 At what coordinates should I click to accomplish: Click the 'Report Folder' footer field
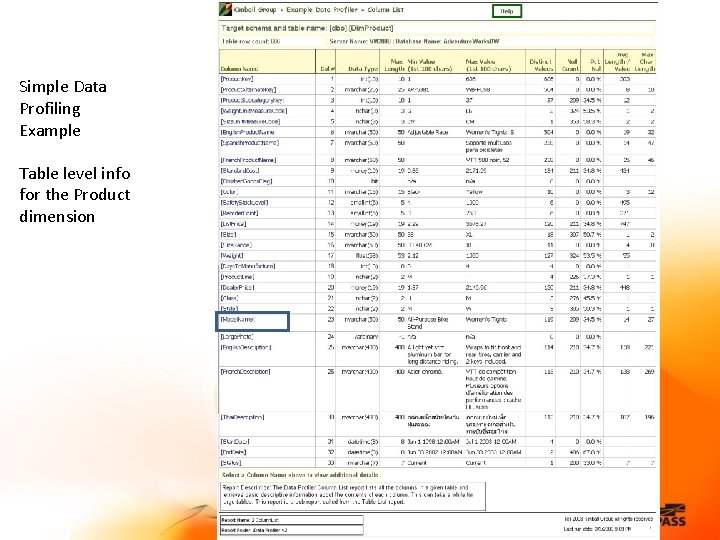[x=292, y=530]
